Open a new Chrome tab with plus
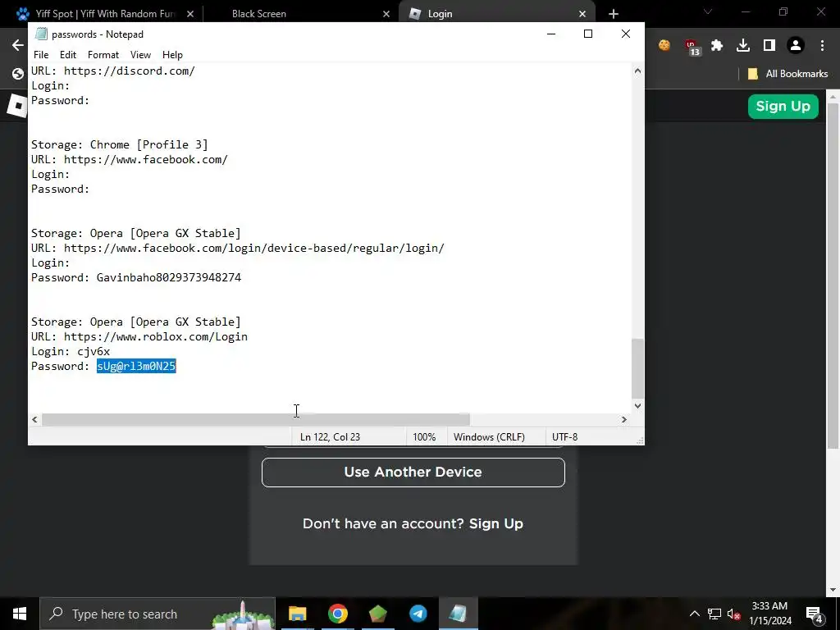The height and width of the screenshot is (630, 840). (614, 14)
